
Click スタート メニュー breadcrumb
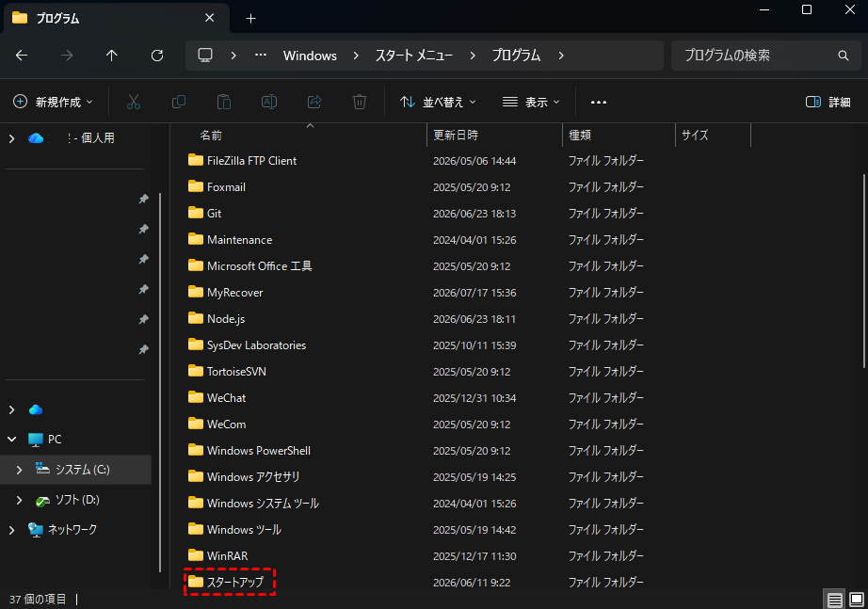(x=414, y=56)
